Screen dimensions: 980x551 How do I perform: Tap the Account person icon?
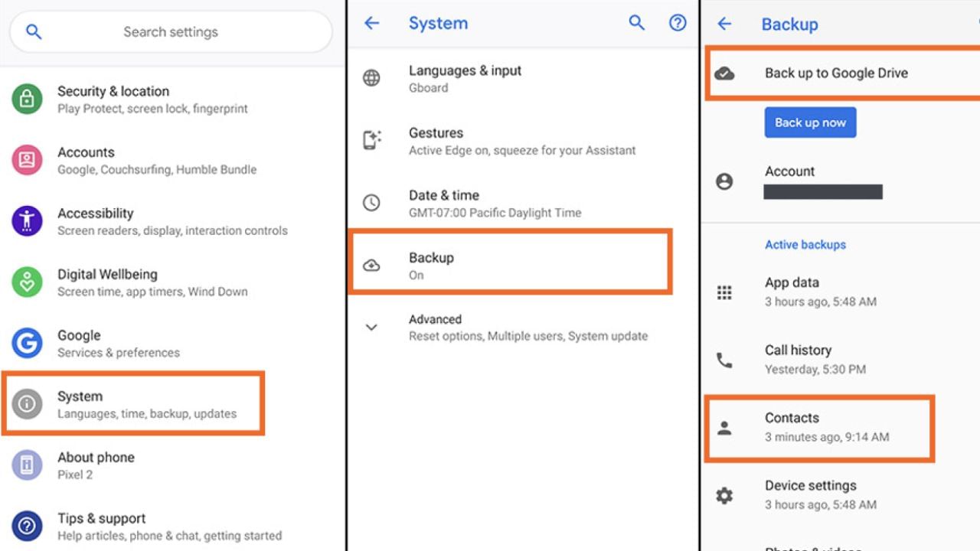pos(724,181)
